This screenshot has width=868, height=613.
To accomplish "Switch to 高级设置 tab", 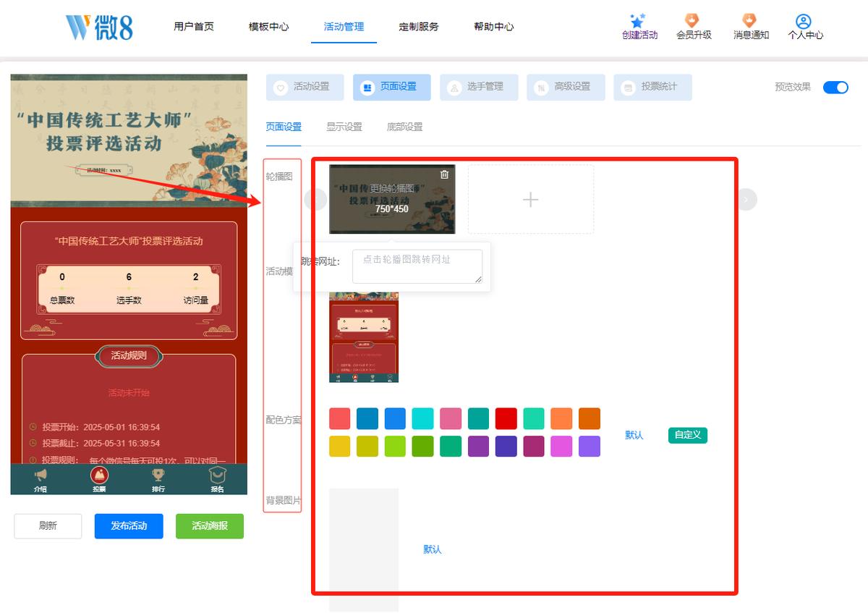I will tap(566, 87).
